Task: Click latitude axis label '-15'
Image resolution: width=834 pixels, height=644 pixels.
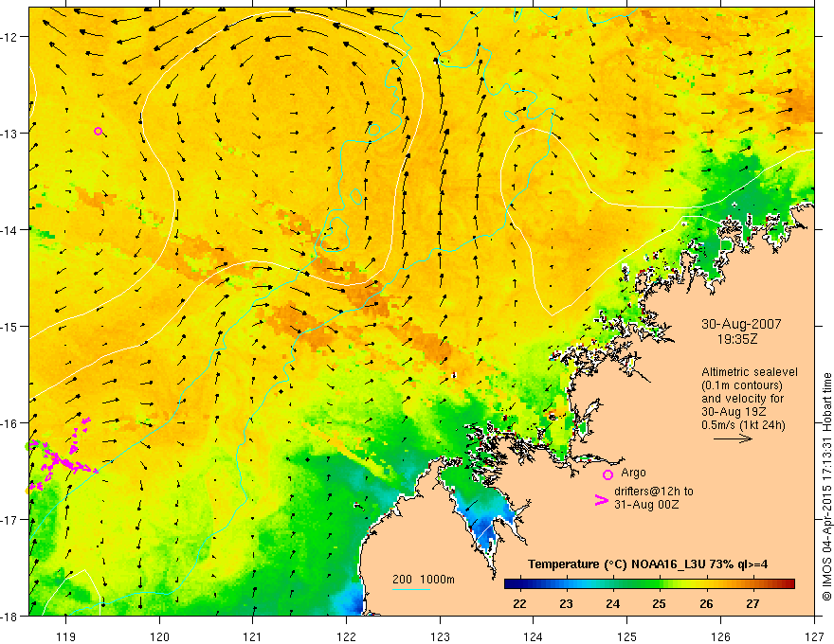Action: 10,326
